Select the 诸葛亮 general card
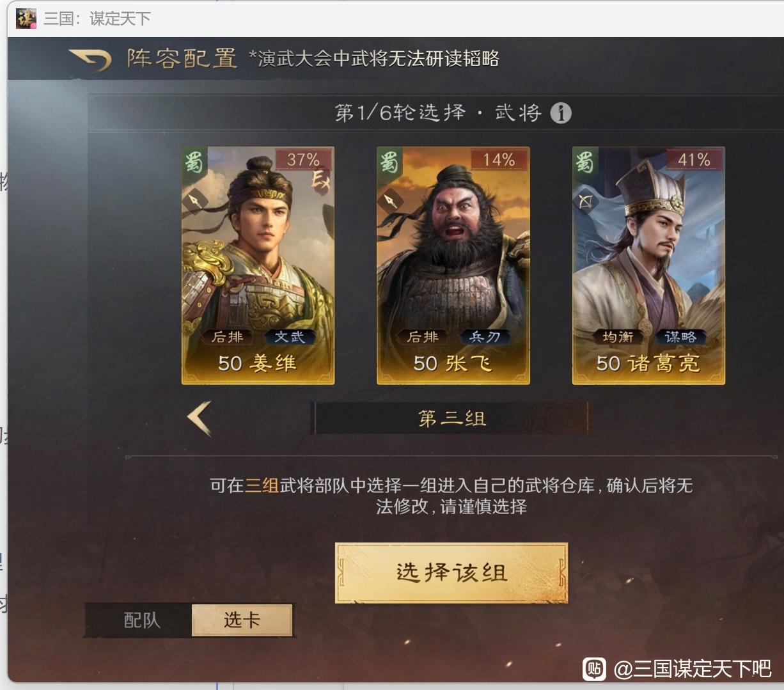Screen dimensions: 784x690 [x=648, y=265]
